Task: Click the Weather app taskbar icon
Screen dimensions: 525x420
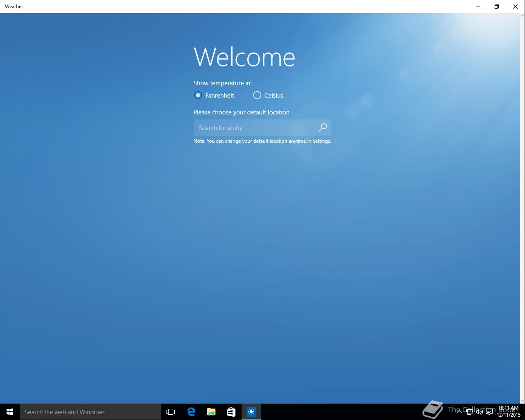Action: (x=251, y=412)
